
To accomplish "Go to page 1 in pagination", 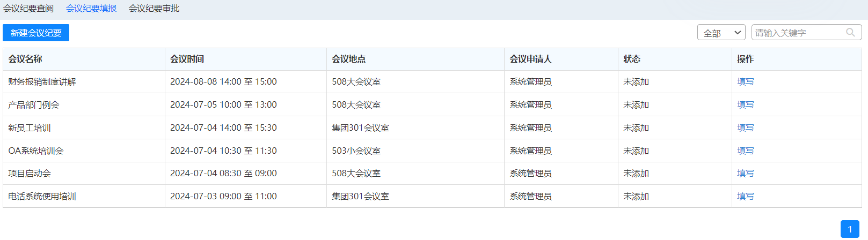I will (850, 229).
